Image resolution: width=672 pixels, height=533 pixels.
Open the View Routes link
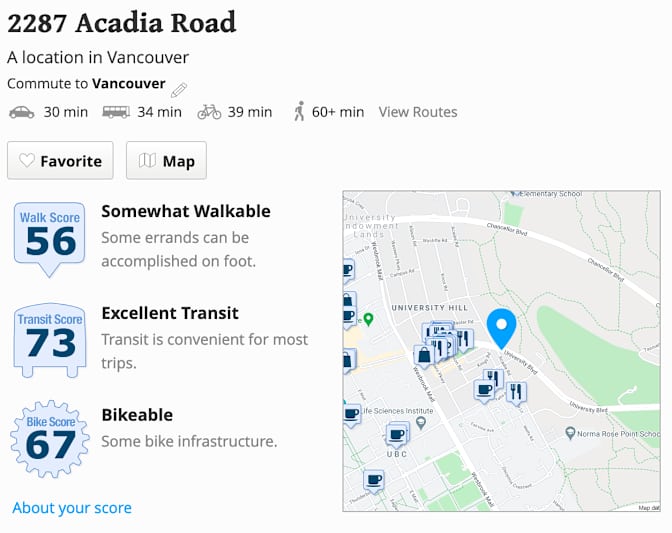click(x=418, y=112)
